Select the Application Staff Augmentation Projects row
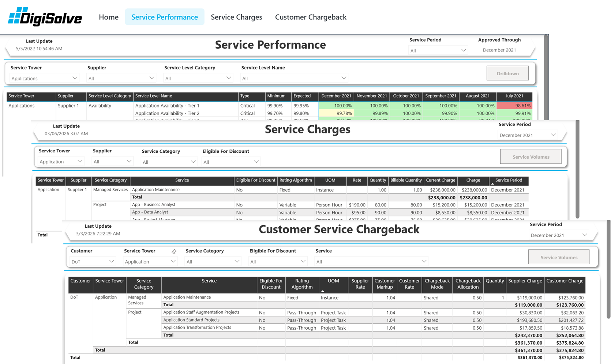This screenshot has width=611, height=364. click(201, 312)
